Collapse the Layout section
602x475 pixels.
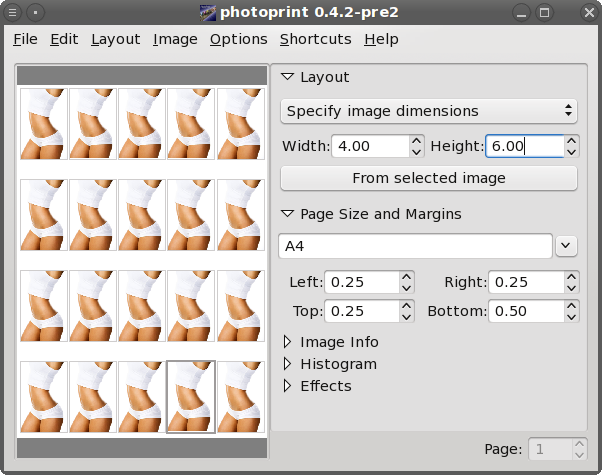288,77
